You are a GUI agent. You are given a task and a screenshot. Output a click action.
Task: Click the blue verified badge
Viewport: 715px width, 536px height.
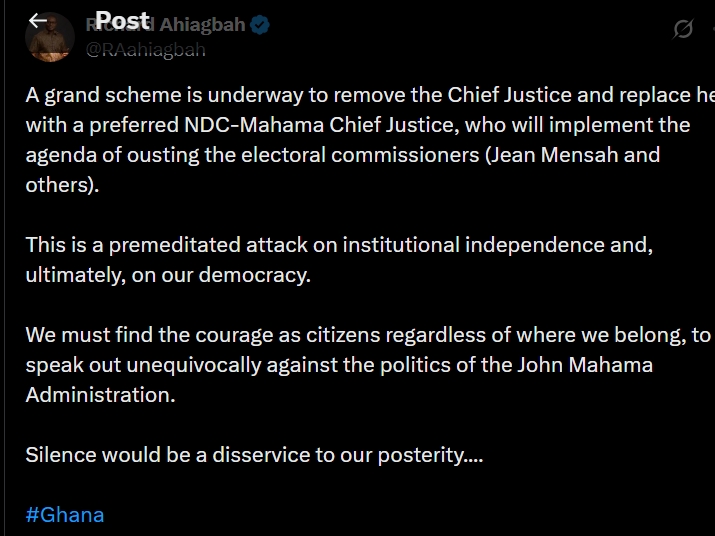(261, 25)
